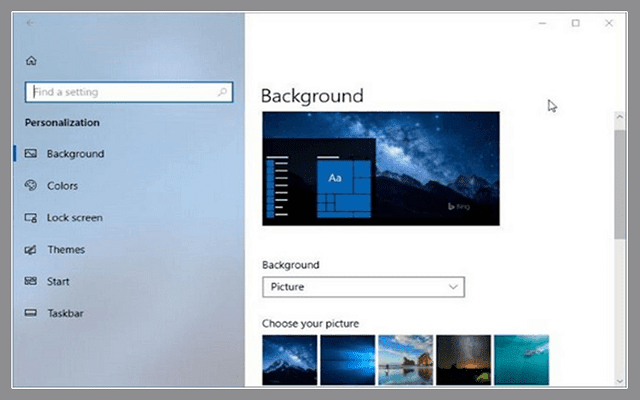
Task: Click the Taskbar icon in sidebar
Action: [x=30, y=314]
